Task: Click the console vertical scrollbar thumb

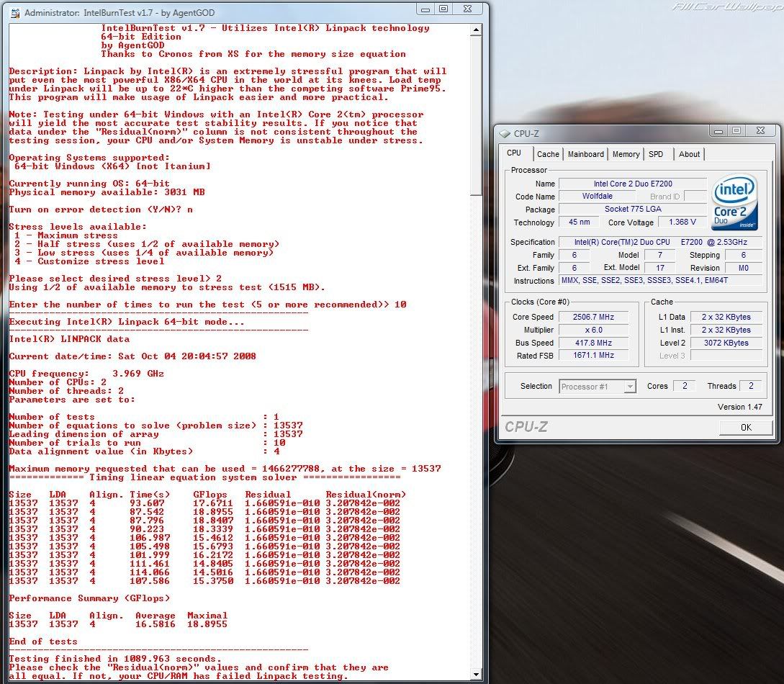Action: pos(476,115)
